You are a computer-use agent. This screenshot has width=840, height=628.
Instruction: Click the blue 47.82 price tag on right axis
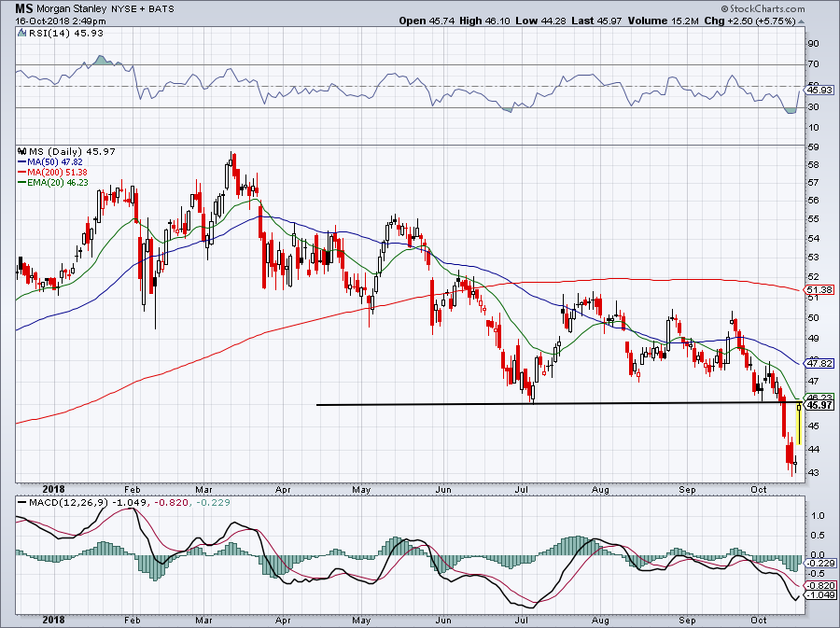pyautogui.click(x=819, y=364)
